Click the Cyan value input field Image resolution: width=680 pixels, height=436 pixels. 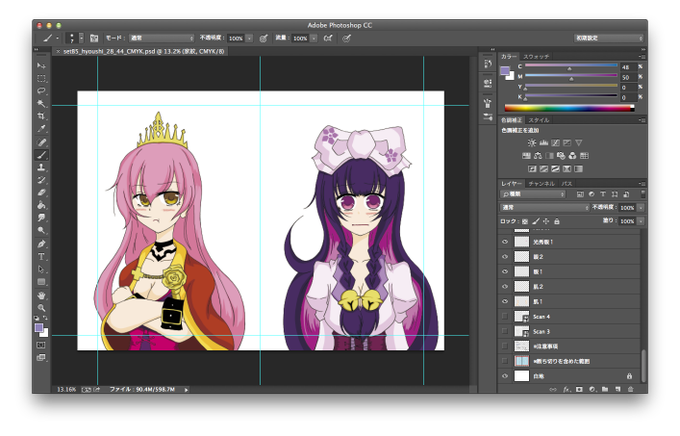(x=628, y=67)
